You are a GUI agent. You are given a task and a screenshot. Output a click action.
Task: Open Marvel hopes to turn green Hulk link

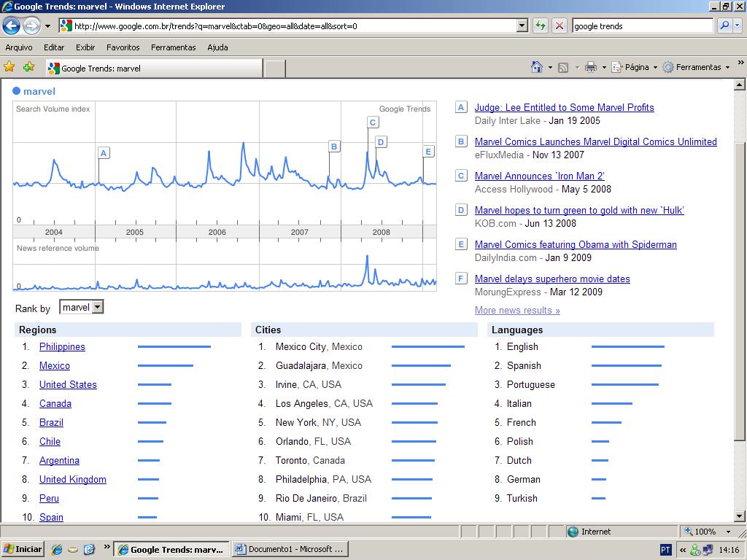coord(579,210)
